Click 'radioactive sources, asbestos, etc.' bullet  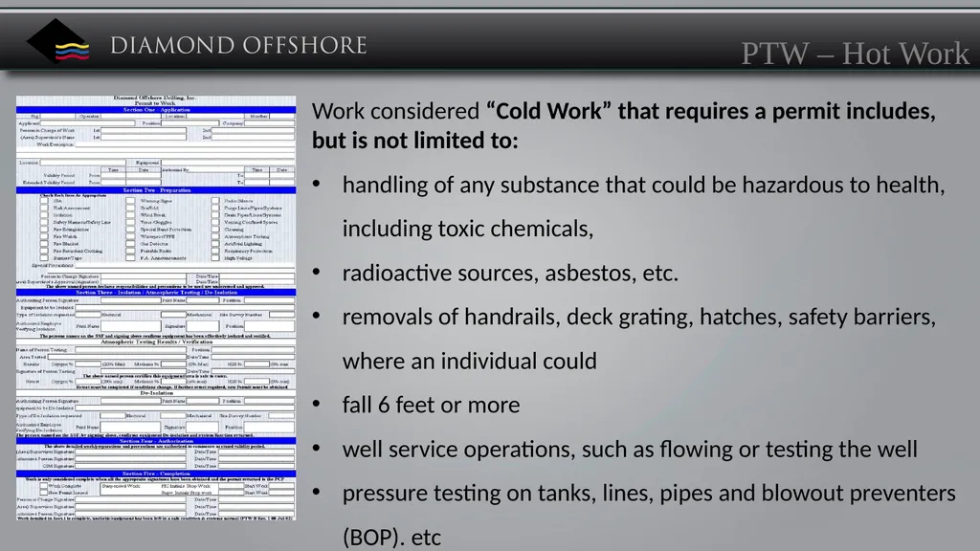(510, 273)
